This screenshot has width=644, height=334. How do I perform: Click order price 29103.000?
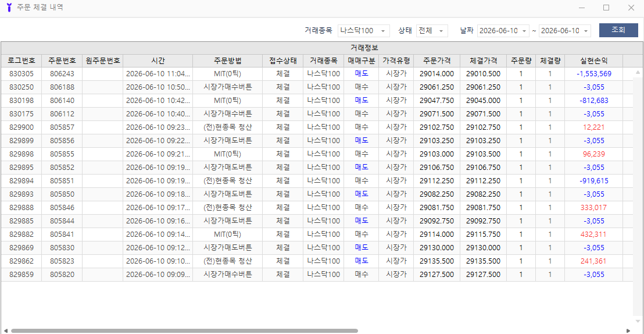(437, 154)
